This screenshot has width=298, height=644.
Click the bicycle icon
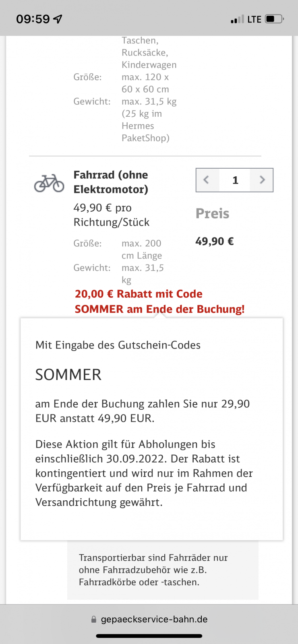[x=49, y=183]
